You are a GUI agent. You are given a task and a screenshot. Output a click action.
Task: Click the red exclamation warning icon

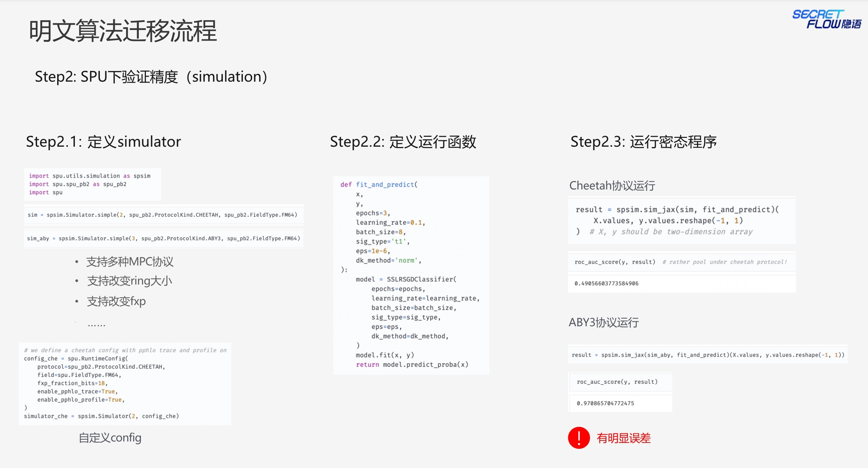tap(579, 438)
